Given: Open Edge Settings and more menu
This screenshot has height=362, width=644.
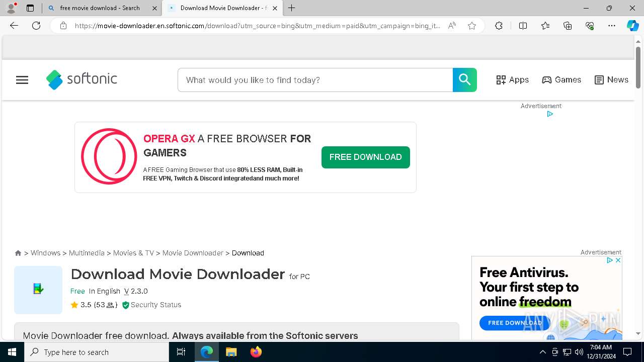Looking at the screenshot, I should tap(612, 26).
